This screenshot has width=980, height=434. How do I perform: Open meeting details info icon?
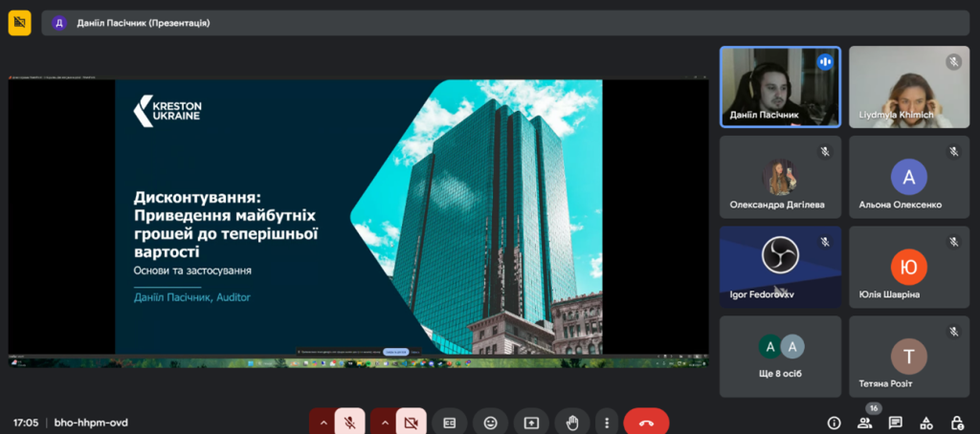(834, 423)
